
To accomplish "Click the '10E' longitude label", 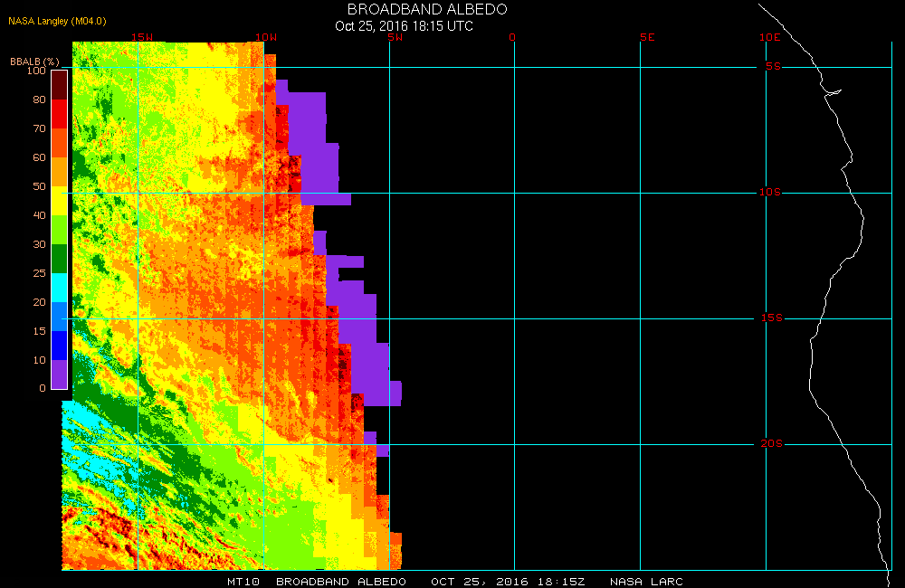I will [x=770, y=37].
